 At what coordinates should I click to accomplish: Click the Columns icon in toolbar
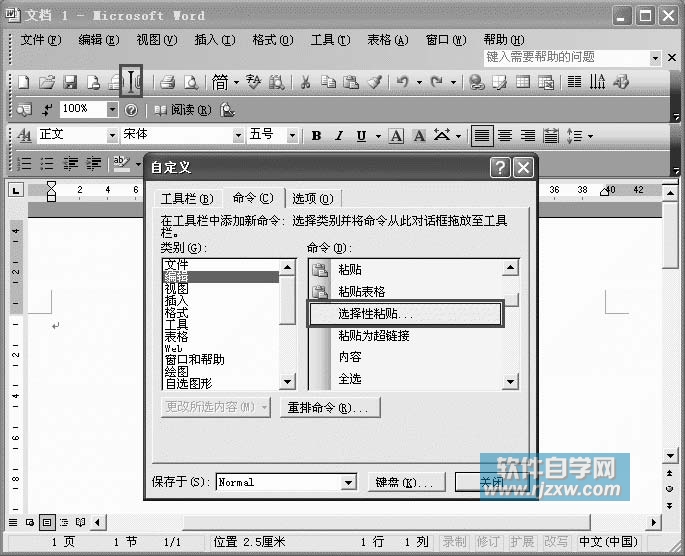click(574, 82)
